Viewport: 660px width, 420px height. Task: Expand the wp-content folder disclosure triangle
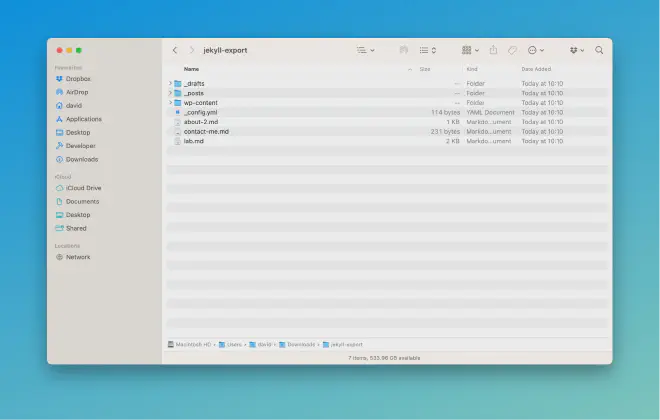[x=170, y=103]
